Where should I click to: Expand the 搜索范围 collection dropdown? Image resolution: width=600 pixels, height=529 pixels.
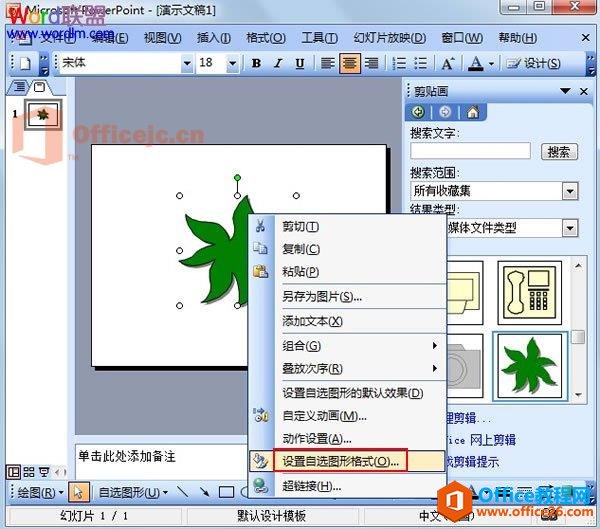(x=570, y=190)
